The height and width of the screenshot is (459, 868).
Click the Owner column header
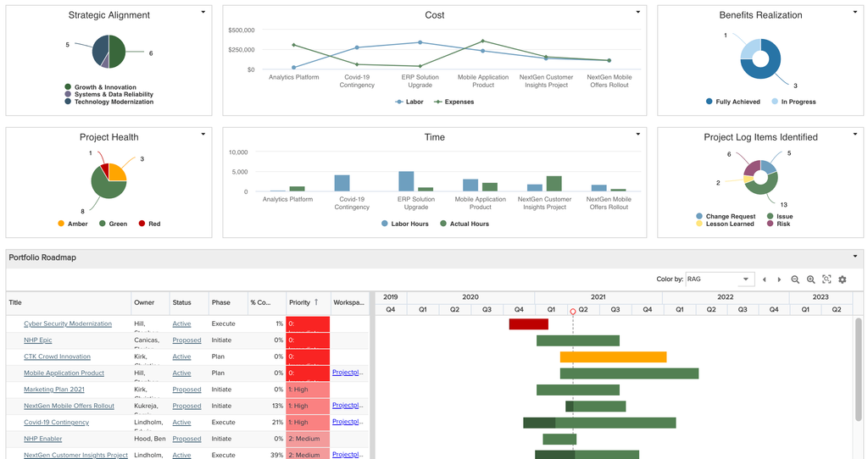pos(144,302)
